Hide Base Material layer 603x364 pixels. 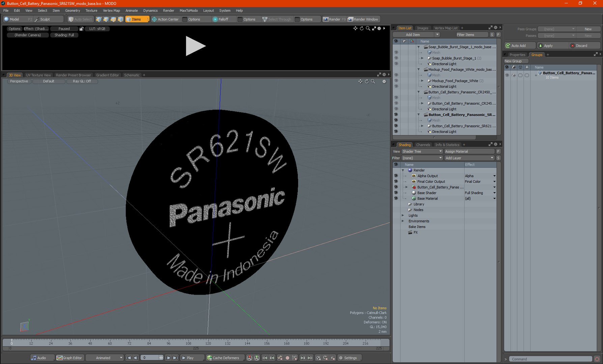[396, 198]
